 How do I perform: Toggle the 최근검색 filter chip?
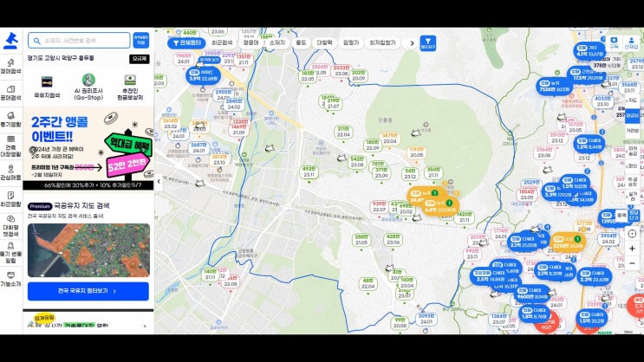click(223, 42)
